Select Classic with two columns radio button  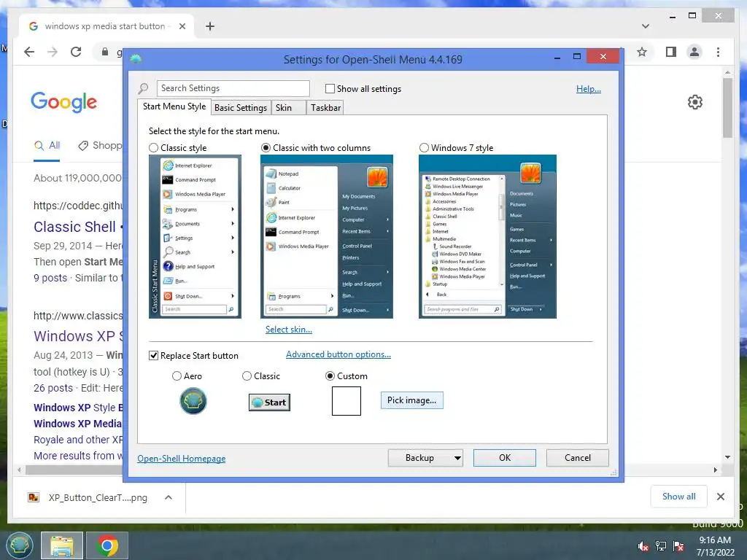click(x=266, y=148)
